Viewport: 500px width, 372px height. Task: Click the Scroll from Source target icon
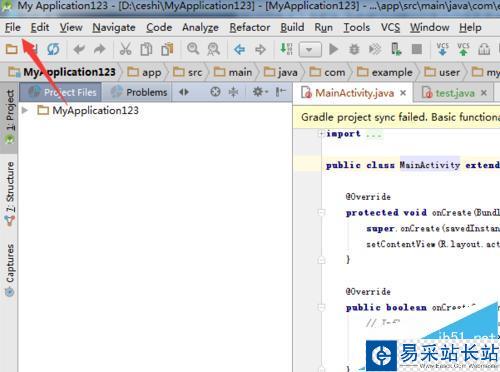215,92
